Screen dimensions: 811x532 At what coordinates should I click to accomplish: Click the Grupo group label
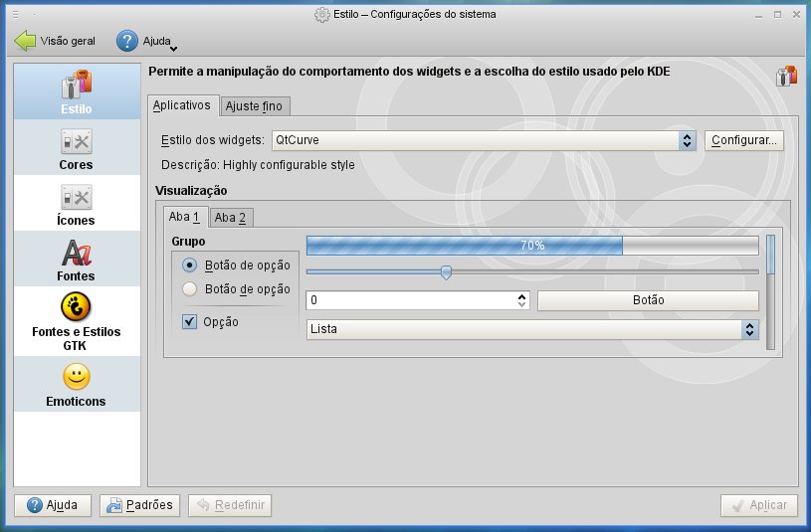point(188,242)
